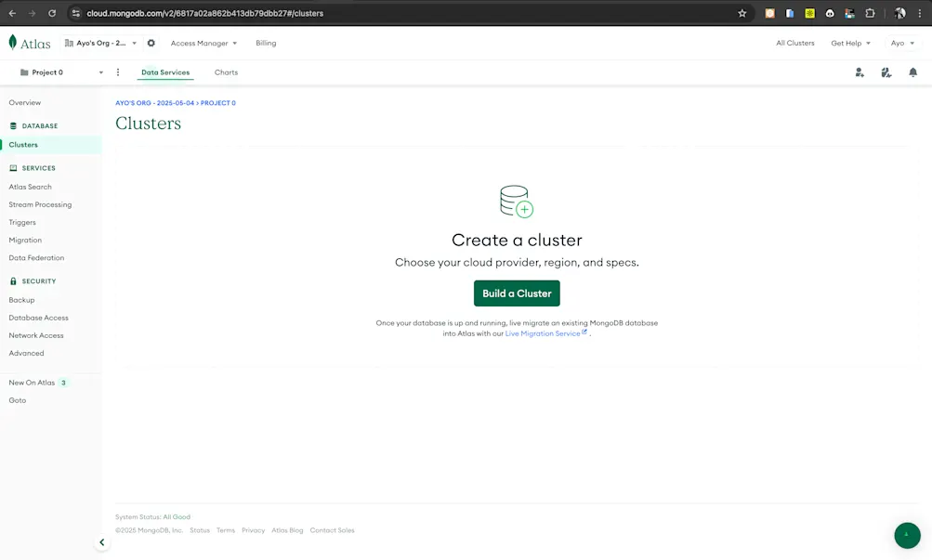Click the organization settings gear icon
This screenshot has width=932, height=560.
[x=151, y=43]
